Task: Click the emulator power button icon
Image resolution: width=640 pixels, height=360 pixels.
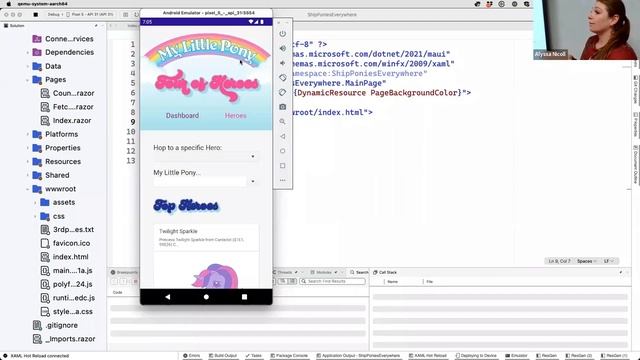Action: (x=282, y=34)
